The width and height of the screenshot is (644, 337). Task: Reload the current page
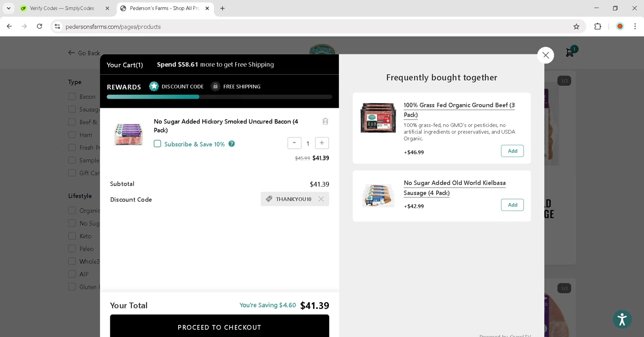pyautogui.click(x=39, y=26)
